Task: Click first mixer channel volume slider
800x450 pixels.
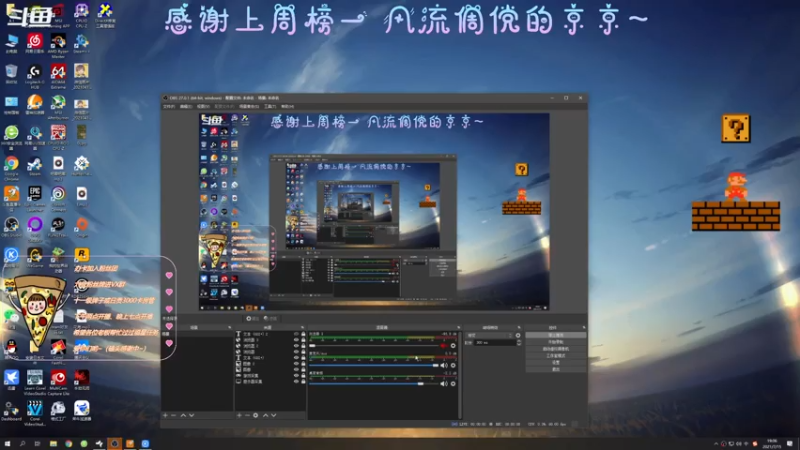Action: [374, 346]
